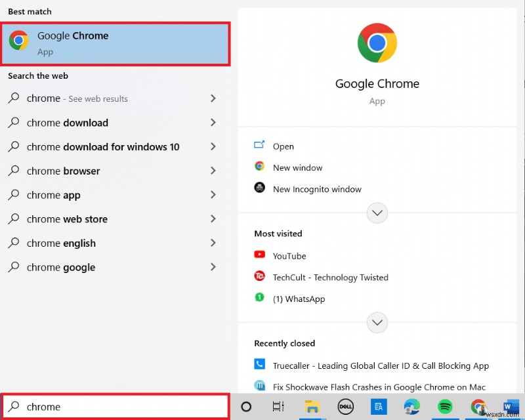Screen dimensions: 525x420
Task: Expand additional Recently closed items
Action: click(x=377, y=322)
